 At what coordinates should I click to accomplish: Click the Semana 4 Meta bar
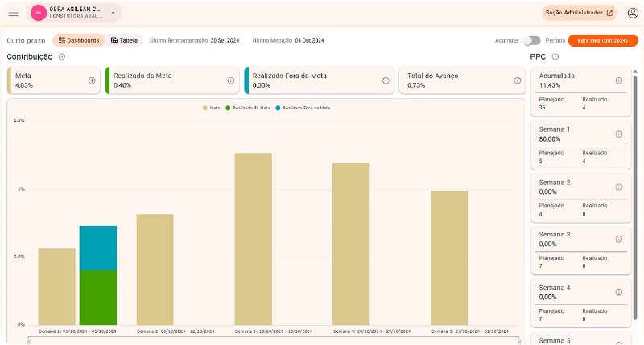tap(351, 244)
